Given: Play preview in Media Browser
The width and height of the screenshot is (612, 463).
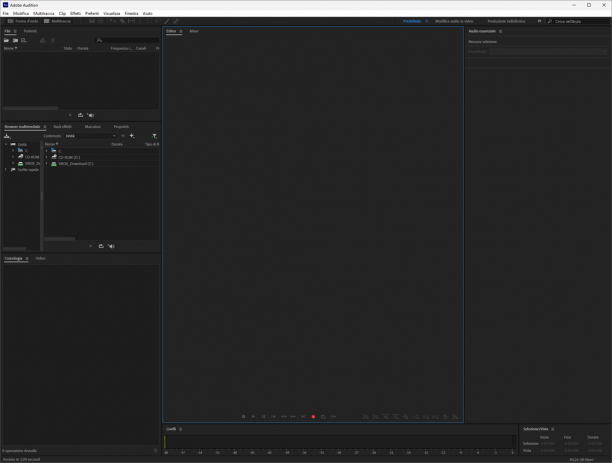Looking at the screenshot, I should tap(91, 246).
